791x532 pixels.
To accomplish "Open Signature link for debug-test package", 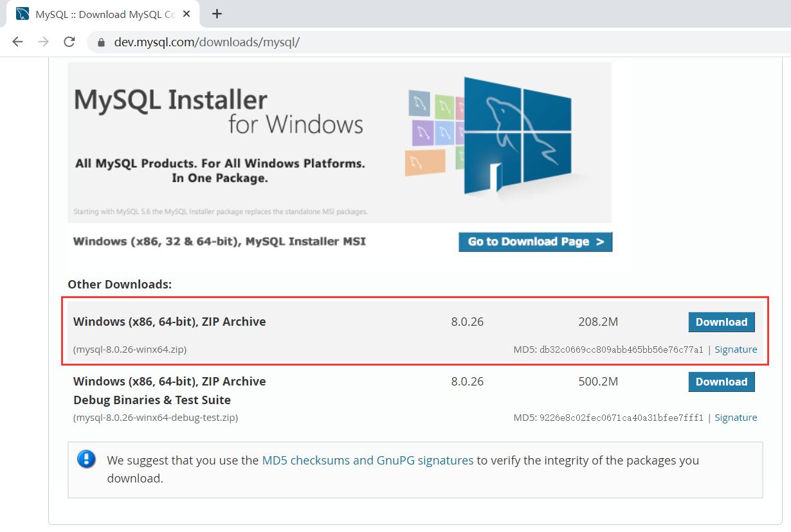I will (736, 418).
